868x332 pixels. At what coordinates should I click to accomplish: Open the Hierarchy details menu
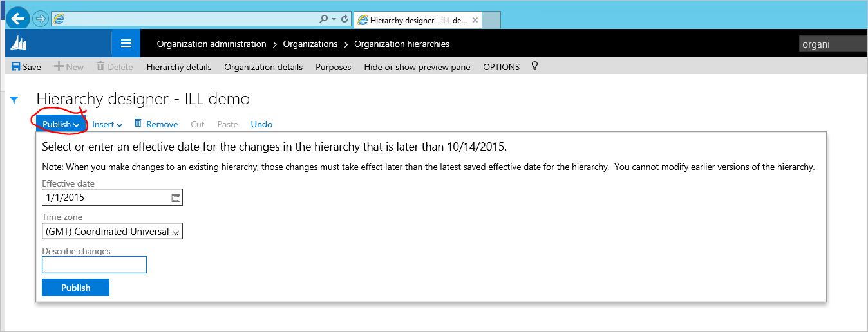pos(179,67)
